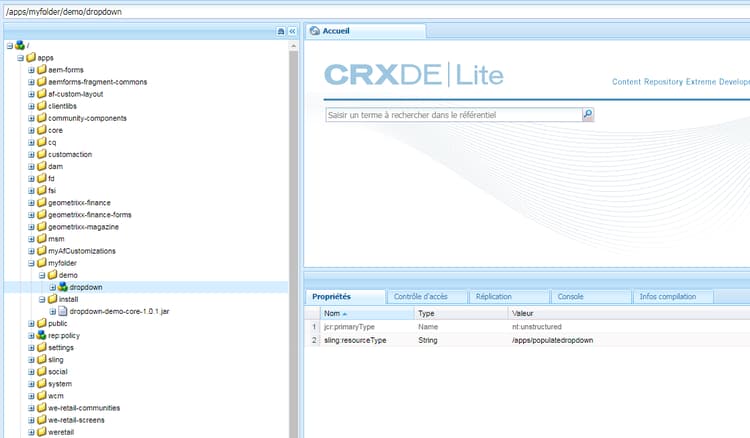Select af-custom-layout in the tree
This screenshot has height=438, width=750.
(76, 94)
